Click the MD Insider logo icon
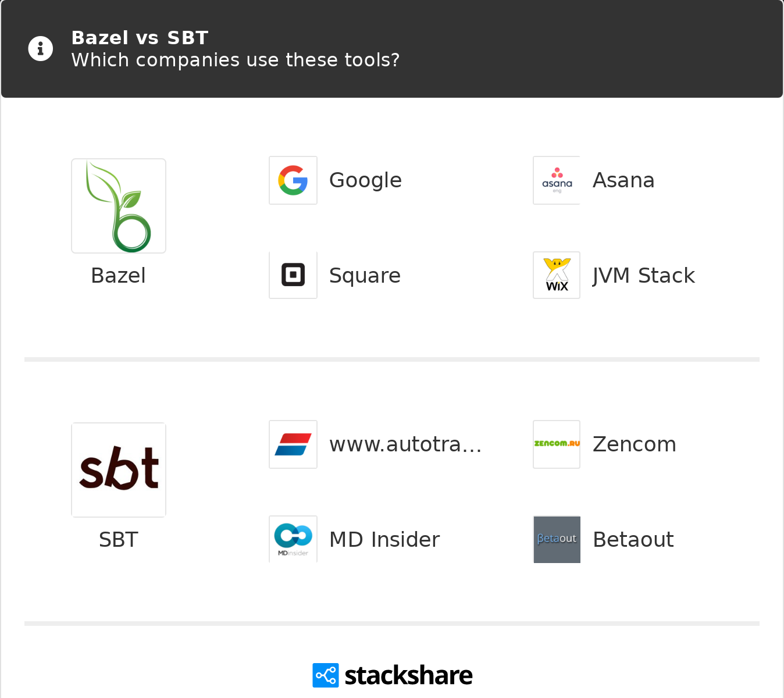The image size is (784, 698). click(x=293, y=539)
